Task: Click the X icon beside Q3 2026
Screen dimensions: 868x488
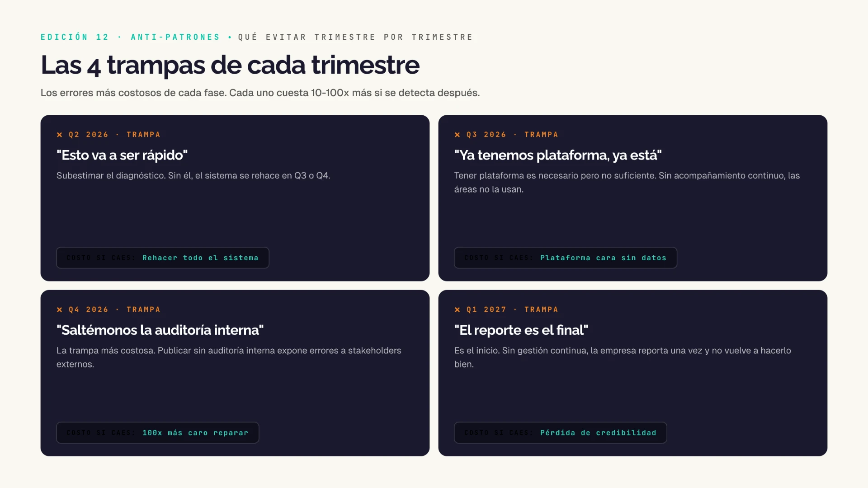Action: tap(457, 135)
